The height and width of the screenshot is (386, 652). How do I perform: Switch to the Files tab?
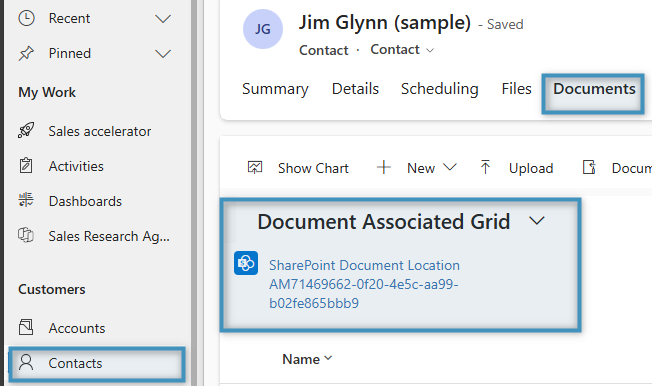(516, 89)
